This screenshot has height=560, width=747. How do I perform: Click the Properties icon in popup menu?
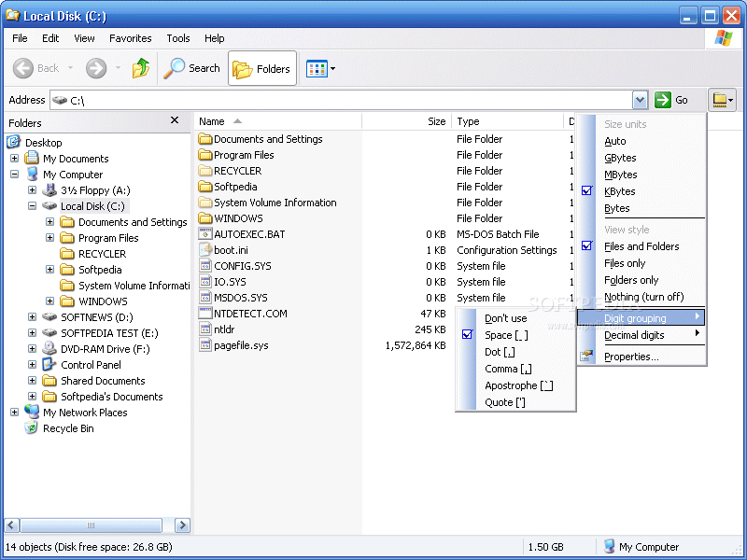[x=586, y=356]
